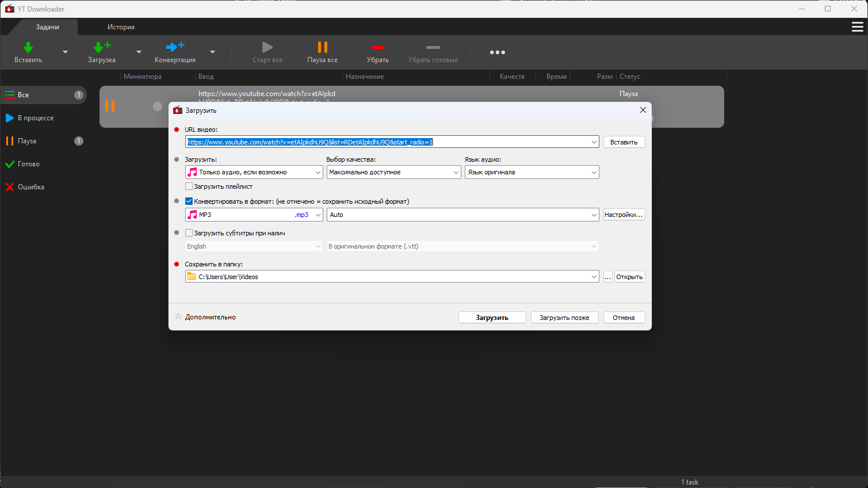This screenshot has height=488, width=868.
Task: Open the Язык аудио language dropdown
Action: [531, 172]
